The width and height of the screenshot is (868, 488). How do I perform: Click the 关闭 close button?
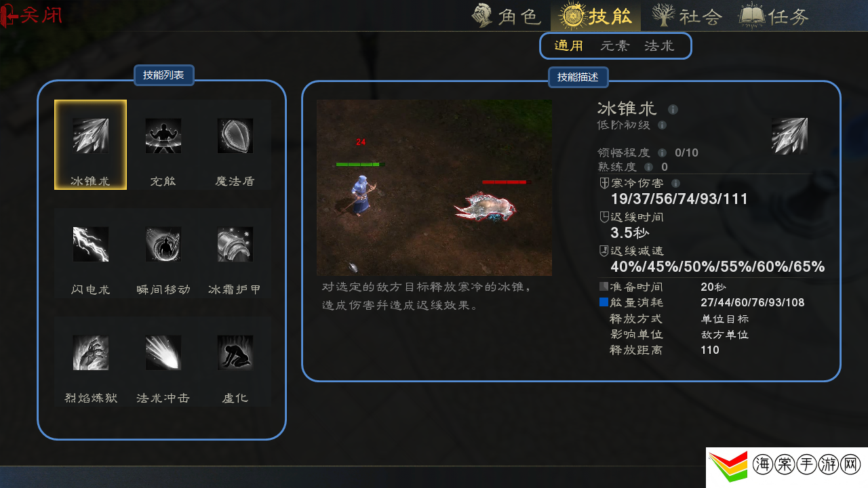(32, 15)
